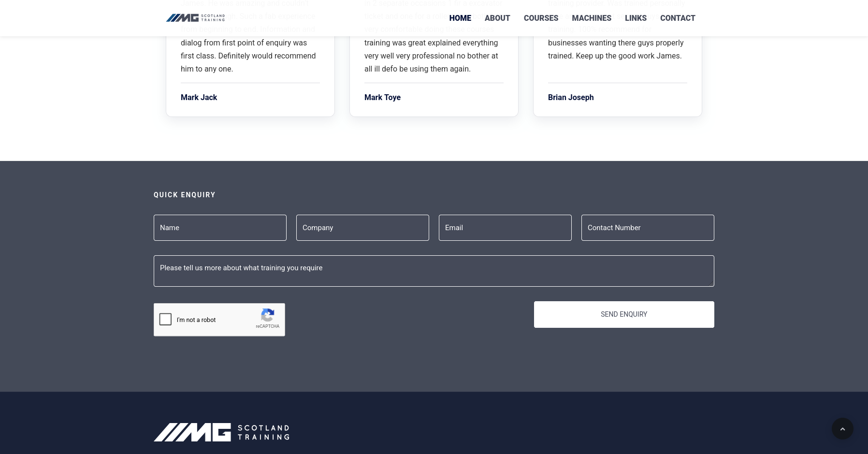
Task: Click the QUICK ENQUIRY heading
Action: (x=185, y=195)
